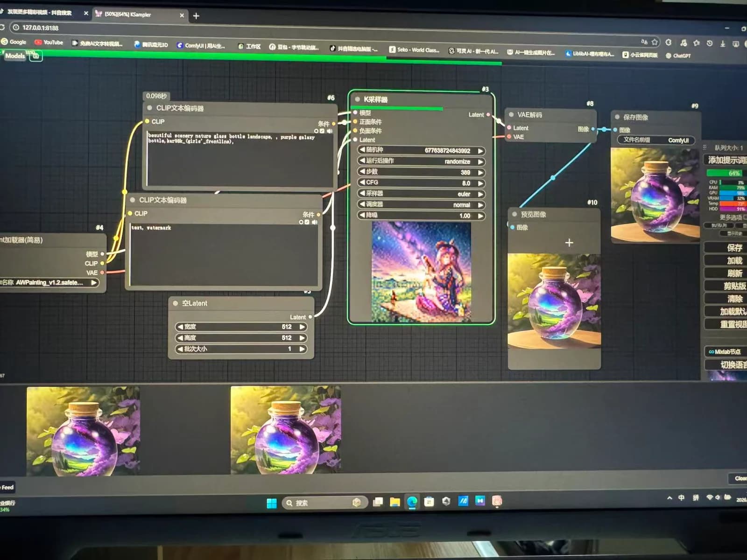Open the YouTube bookmark
747x560 pixels.
click(49, 42)
